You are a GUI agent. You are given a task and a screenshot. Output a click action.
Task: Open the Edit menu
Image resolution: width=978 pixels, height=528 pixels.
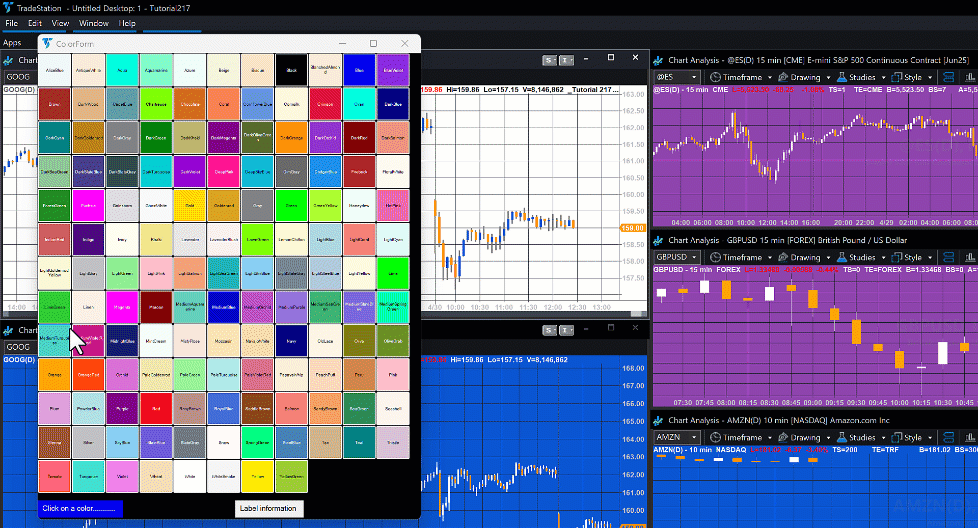click(35, 23)
